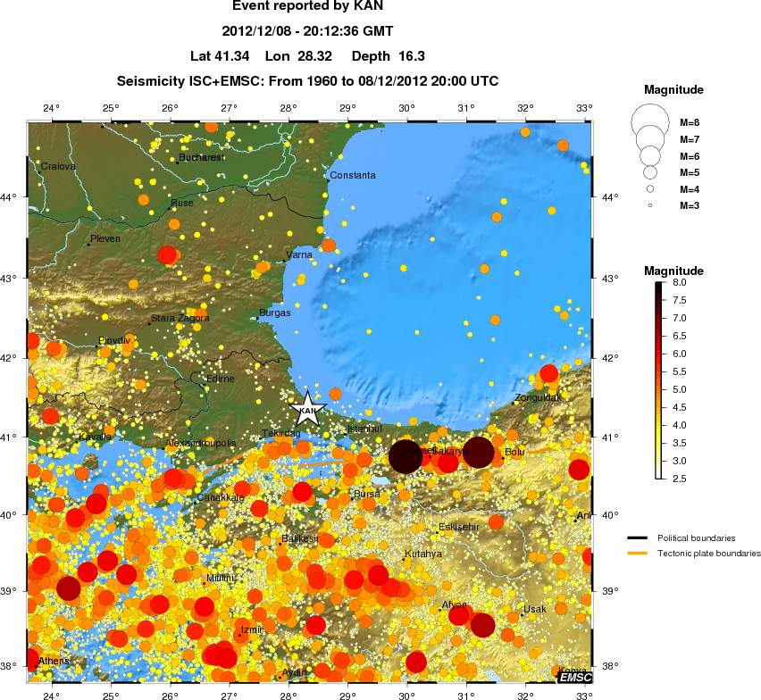Click the magnitude color scale bar

[x=658, y=380]
